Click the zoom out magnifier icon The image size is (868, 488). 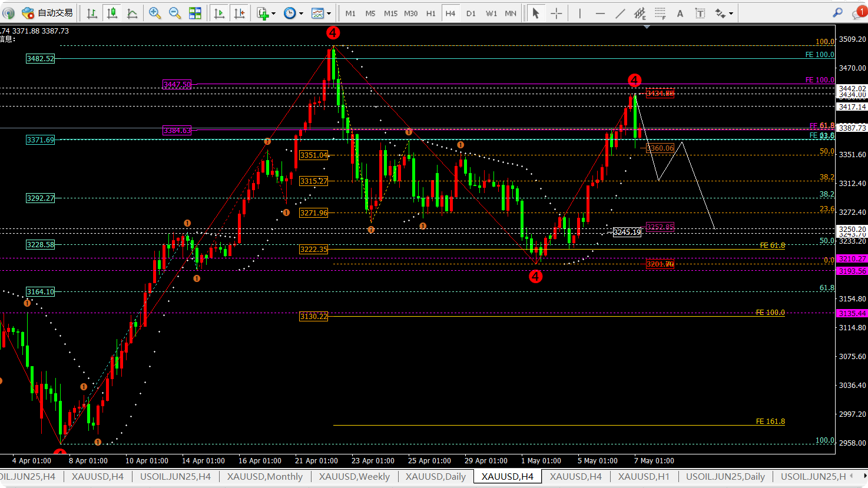175,13
